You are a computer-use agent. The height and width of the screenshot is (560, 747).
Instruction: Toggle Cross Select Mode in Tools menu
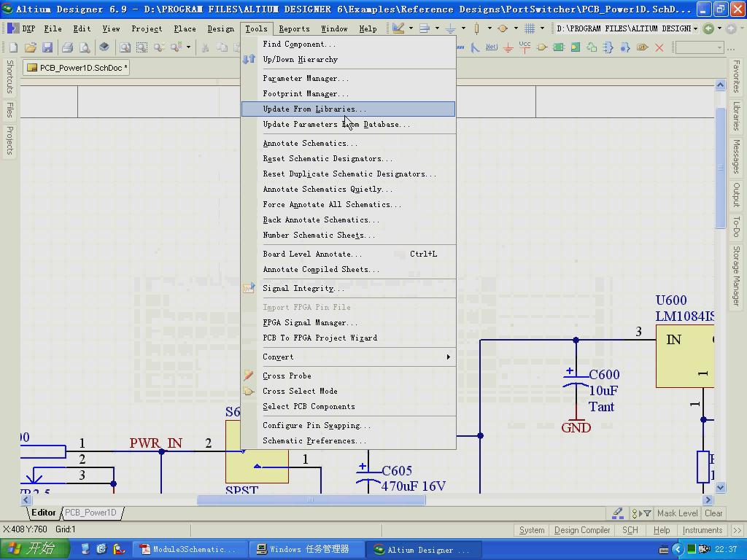pyautogui.click(x=348, y=391)
